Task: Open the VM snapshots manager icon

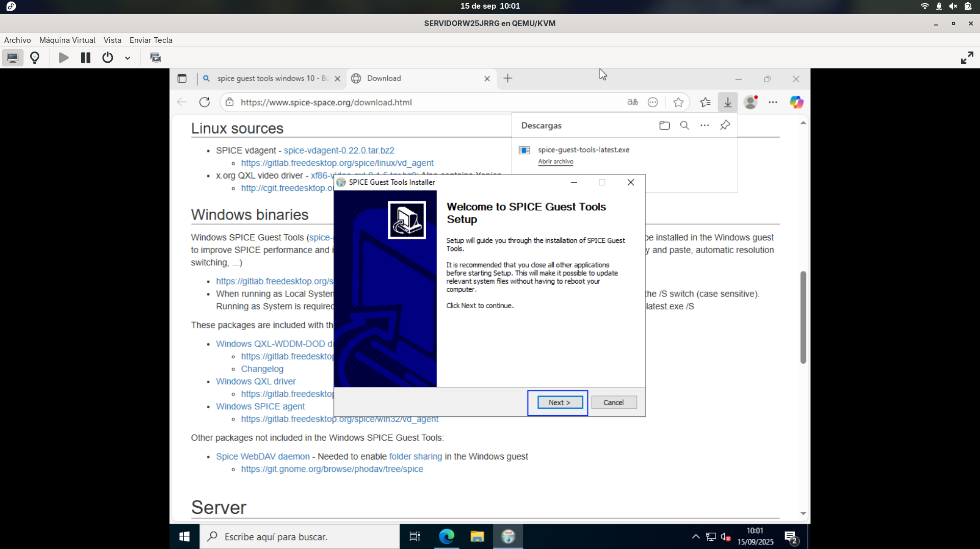Action: (155, 58)
